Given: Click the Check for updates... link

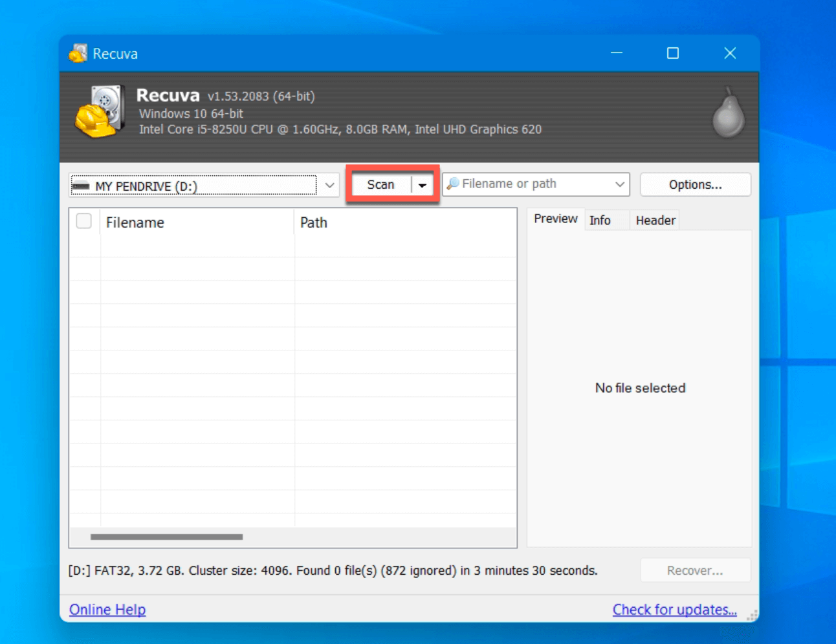Looking at the screenshot, I should pos(675,610).
